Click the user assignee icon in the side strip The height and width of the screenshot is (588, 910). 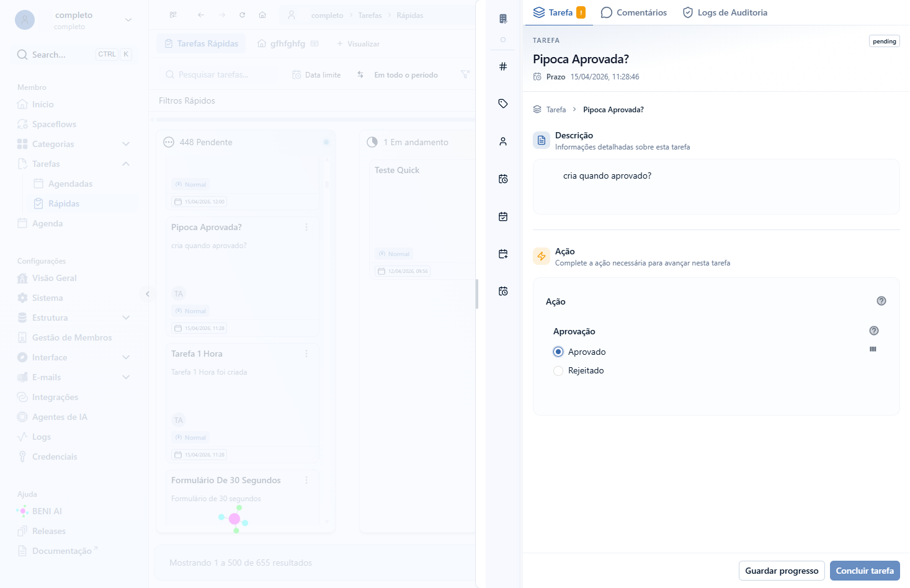click(503, 141)
